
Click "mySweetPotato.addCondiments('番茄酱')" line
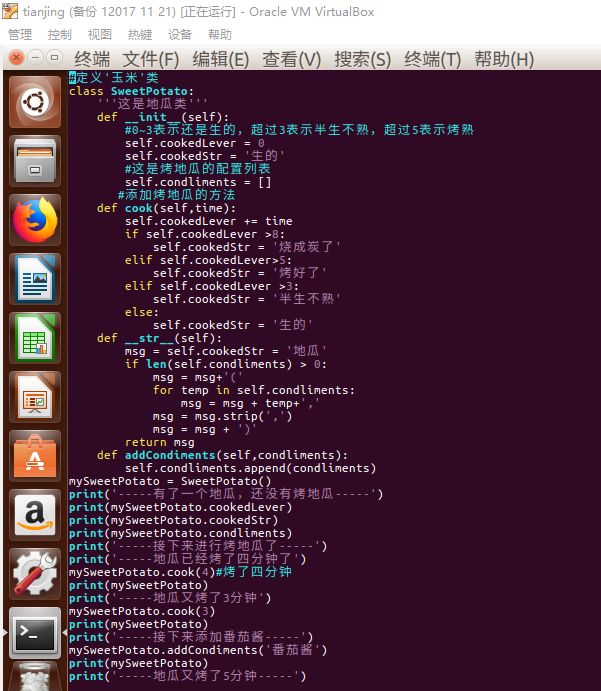(x=198, y=650)
